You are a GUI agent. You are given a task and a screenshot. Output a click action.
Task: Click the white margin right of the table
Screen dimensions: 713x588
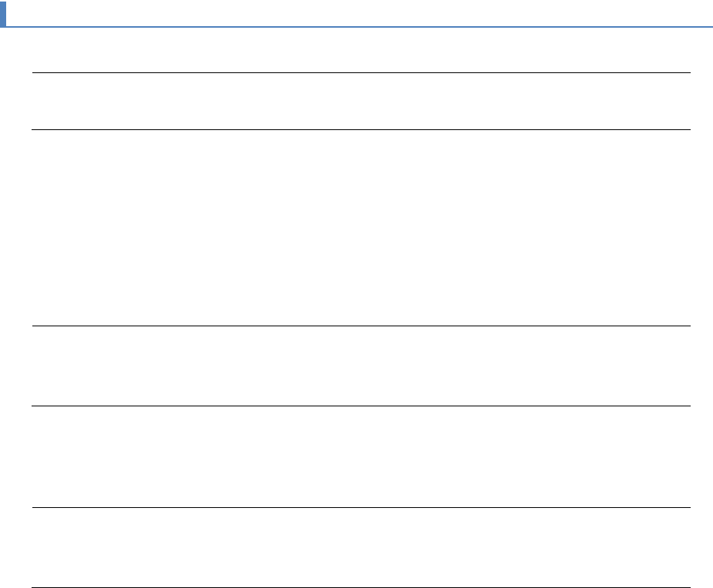click(x=701, y=308)
